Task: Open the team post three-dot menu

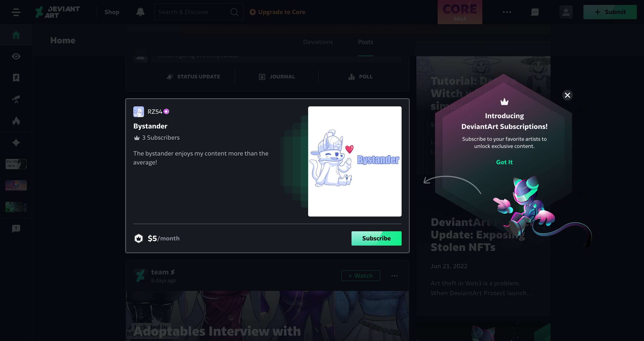Action: coord(394,276)
